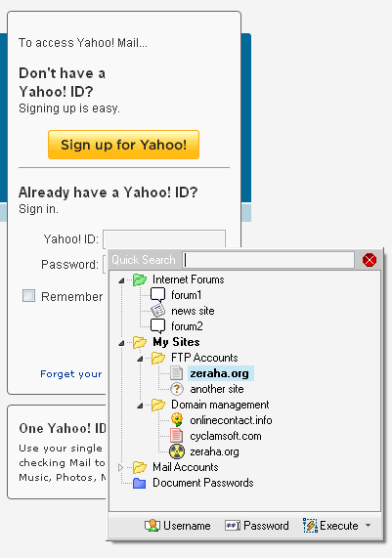Click the flower icon next to onlinecontact.info
The image size is (392, 558).
177,420
